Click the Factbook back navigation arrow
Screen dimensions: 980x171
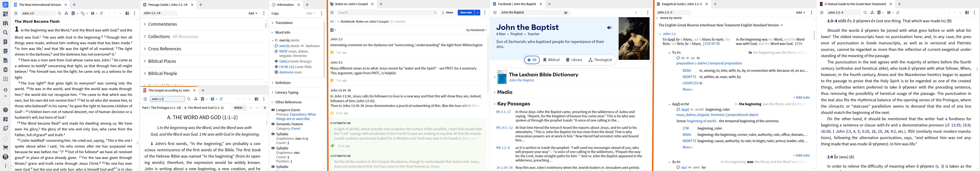click(x=636, y=13)
